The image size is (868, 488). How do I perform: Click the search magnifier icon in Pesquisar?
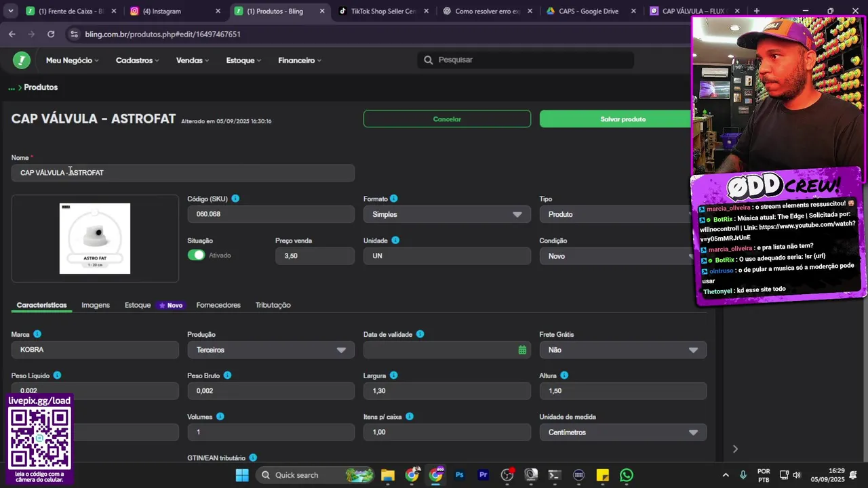coord(428,60)
